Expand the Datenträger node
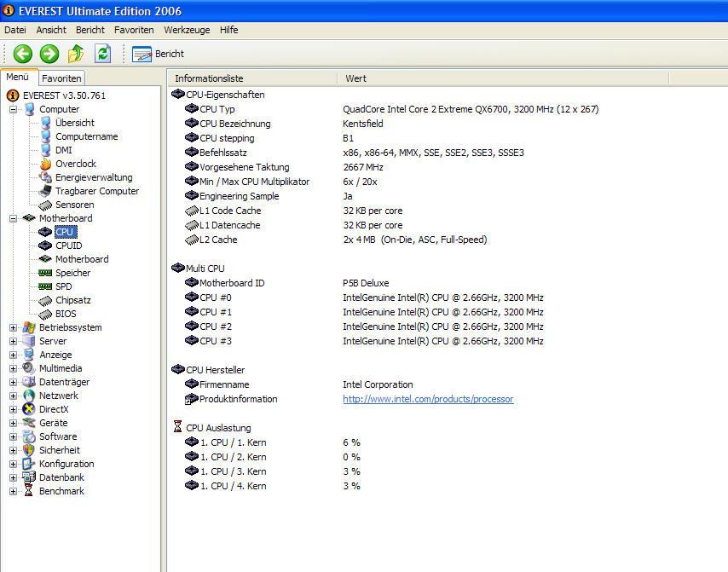Viewport: 728px width, 572px height. coord(13,383)
